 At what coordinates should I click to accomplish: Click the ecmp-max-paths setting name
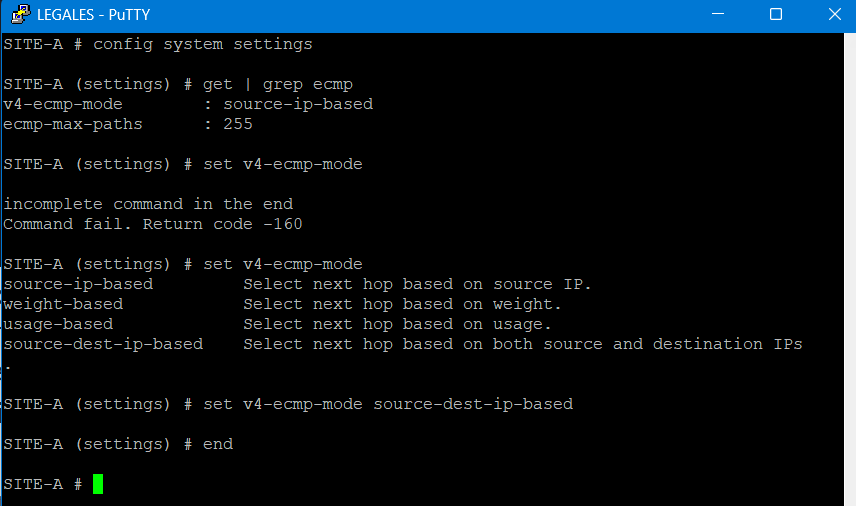[73, 124]
